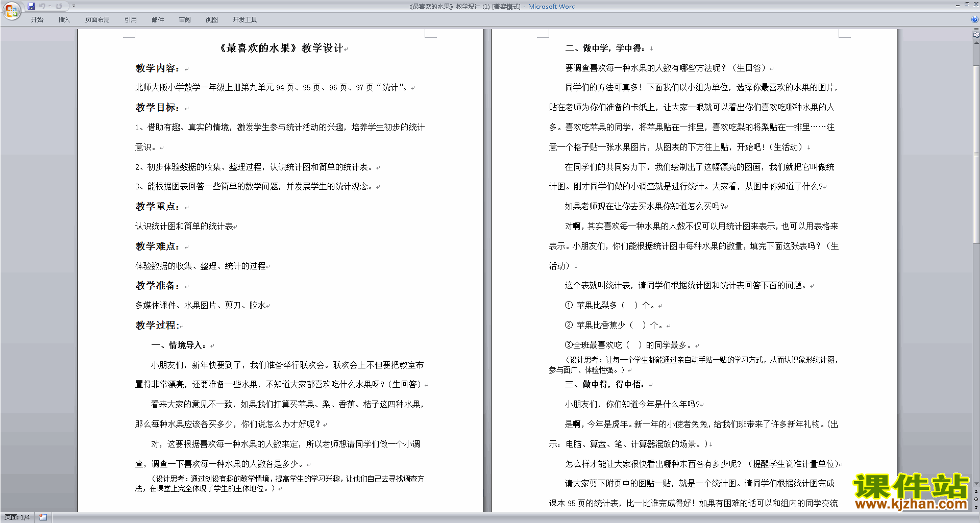The width and height of the screenshot is (980, 523).
Task: Open the Office Button menu
Action: click(x=11, y=11)
